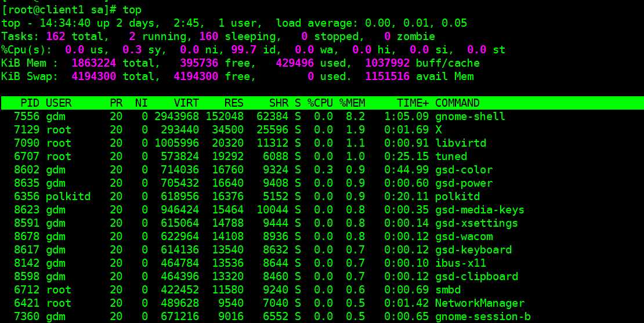The height and width of the screenshot is (323, 644).
Task: Click the SHR column header
Action: pos(278,103)
